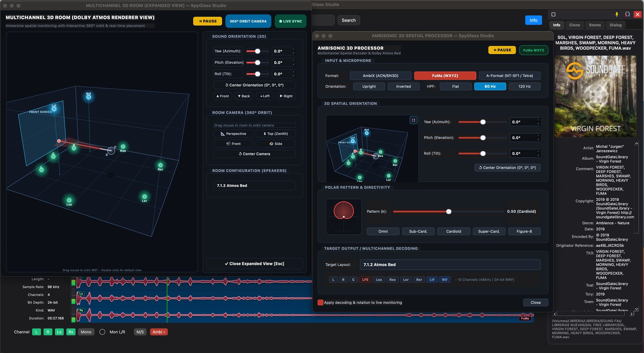Toggle Live Sync in the 3D Room window

(290, 21)
